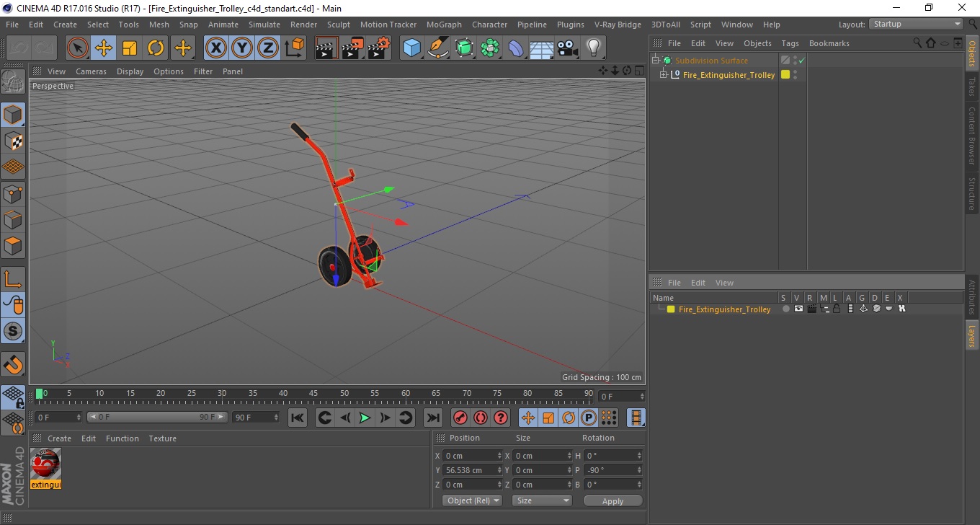Add a Light object

click(x=594, y=48)
